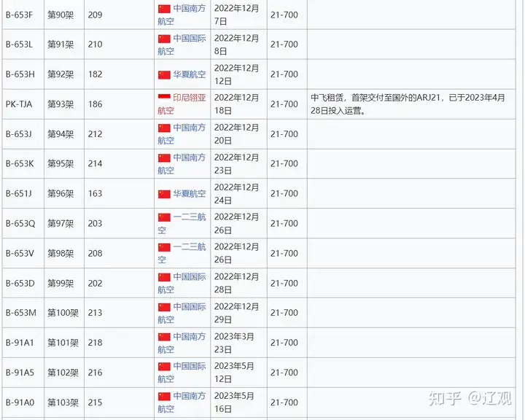Click the China flag icon in row B-653L

(164, 39)
